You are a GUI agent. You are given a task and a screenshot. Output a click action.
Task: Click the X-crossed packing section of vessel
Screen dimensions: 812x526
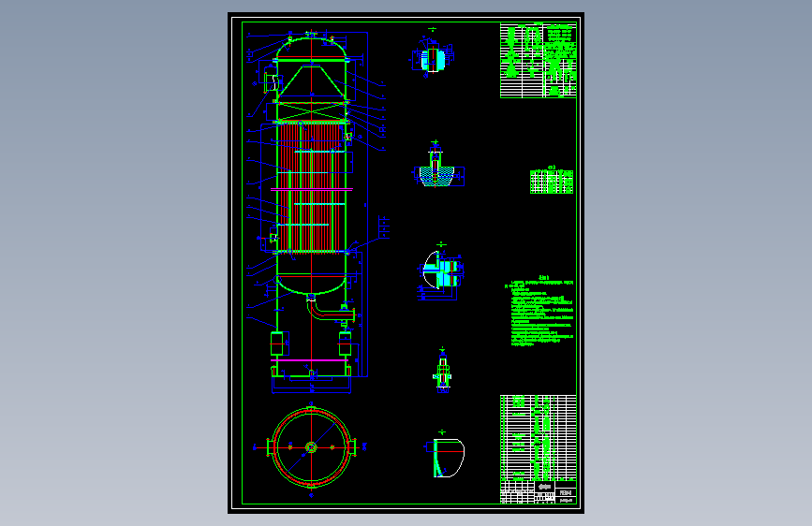tap(311, 111)
